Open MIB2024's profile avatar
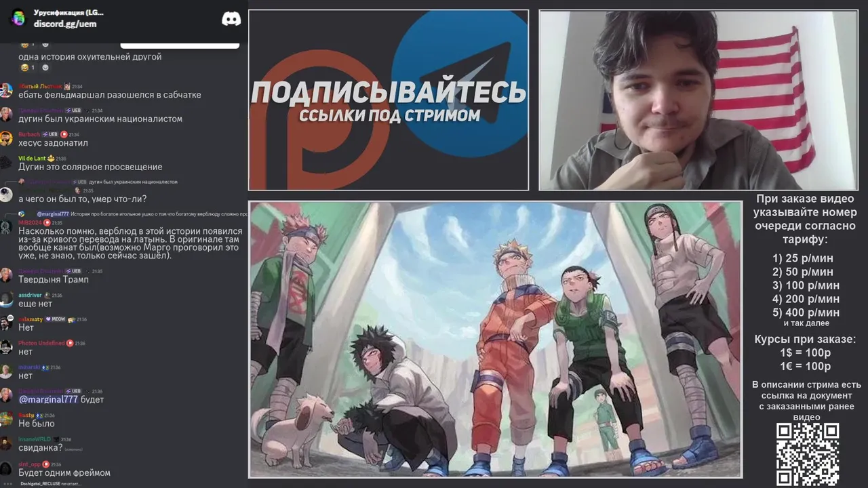The image size is (868, 488). pyautogui.click(x=6, y=227)
